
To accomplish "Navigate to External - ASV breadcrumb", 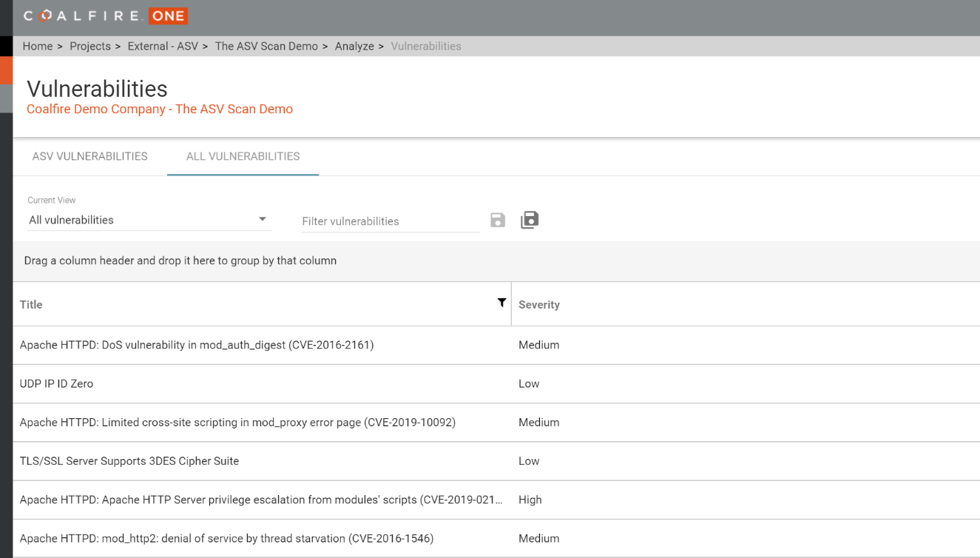I will coord(163,46).
